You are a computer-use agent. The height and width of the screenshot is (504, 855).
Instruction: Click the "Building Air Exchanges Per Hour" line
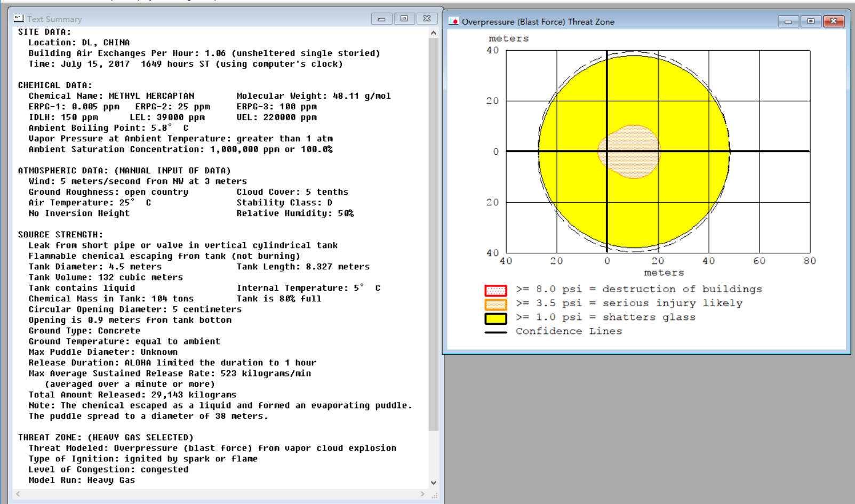point(204,53)
